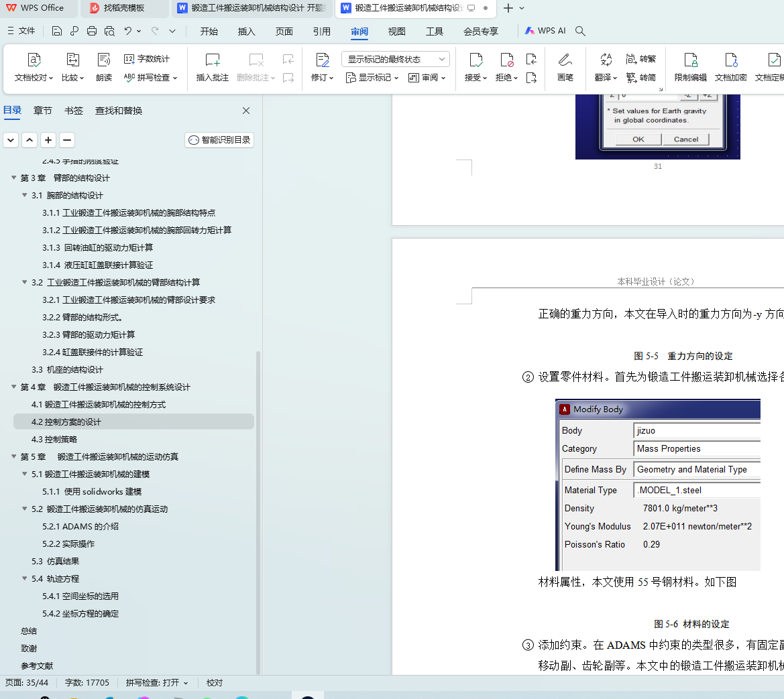Click the Modify Body dialog image in document
784x699 pixels.
(658, 485)
